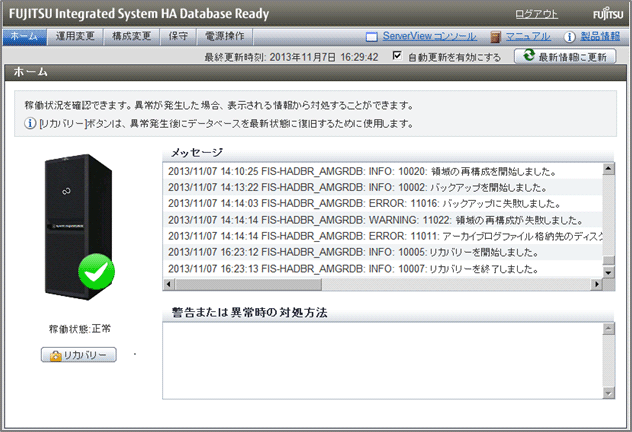Click scroll down arrow in 対処方法 box
This screenshot has height=432, width=632.
[x=609, y=393]
